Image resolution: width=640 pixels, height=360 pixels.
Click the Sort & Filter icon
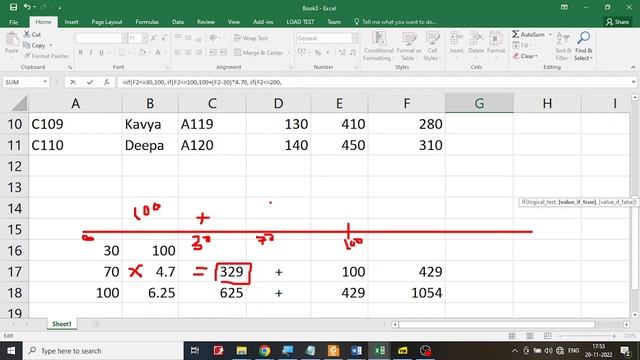point(562,38)
